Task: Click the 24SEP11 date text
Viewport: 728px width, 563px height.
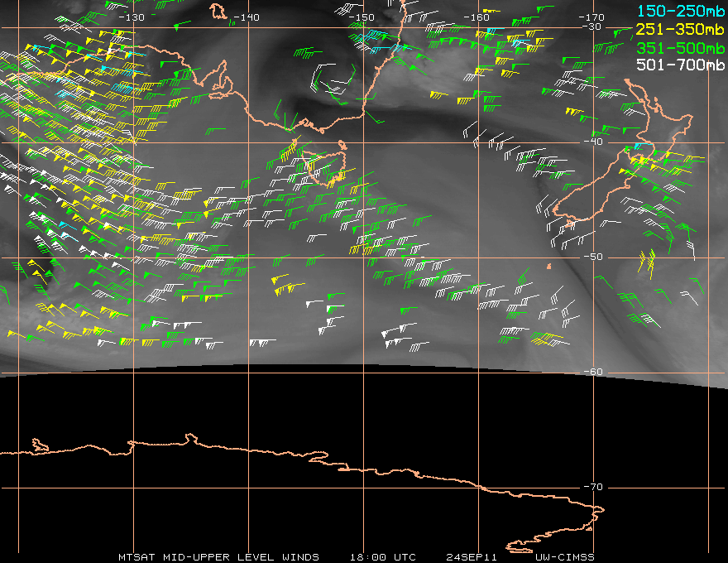Action: 472,556
